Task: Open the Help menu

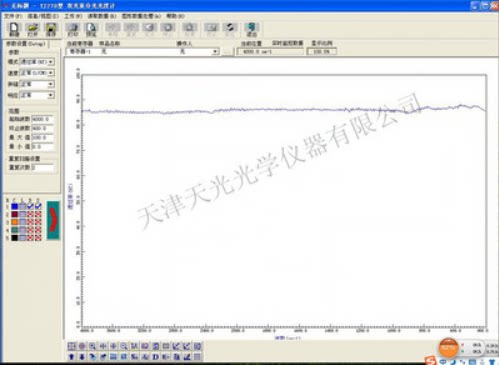Action: tap(175, 16)
